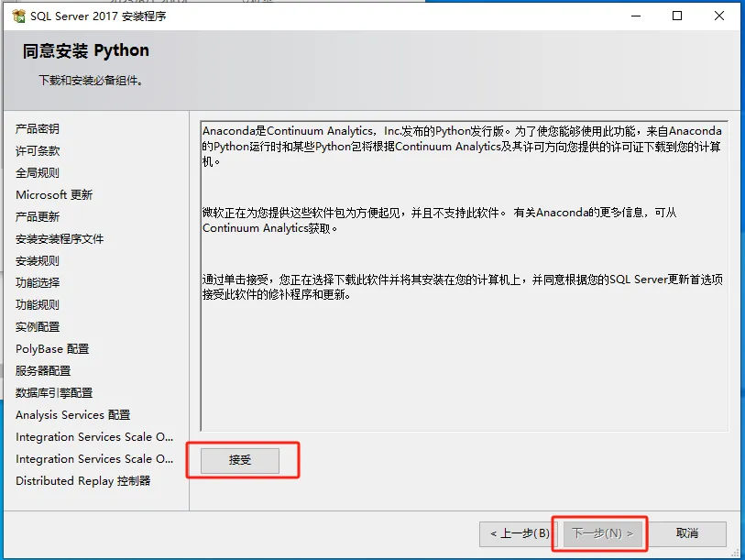
Task: Minimize the SQL Server 2017 setup window
Action: pyautogui.click(x=636, y=16)
